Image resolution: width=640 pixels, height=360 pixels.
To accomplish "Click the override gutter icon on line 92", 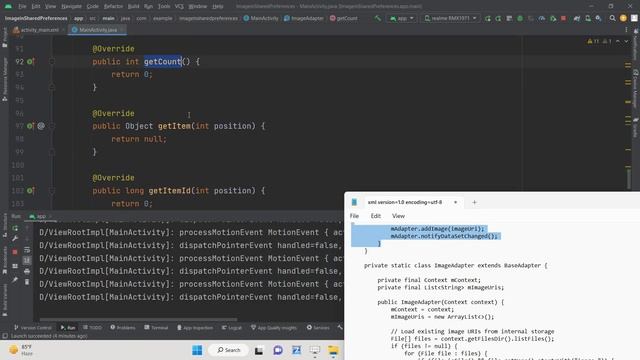I will click(31, 62).
